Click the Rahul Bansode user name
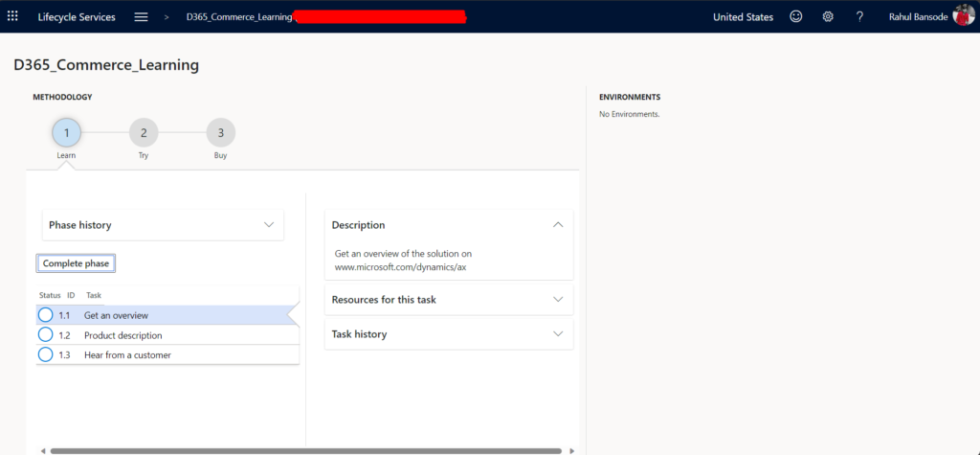Image resolution: width=980 pixels, height=455 pixels. click(919, 17)
